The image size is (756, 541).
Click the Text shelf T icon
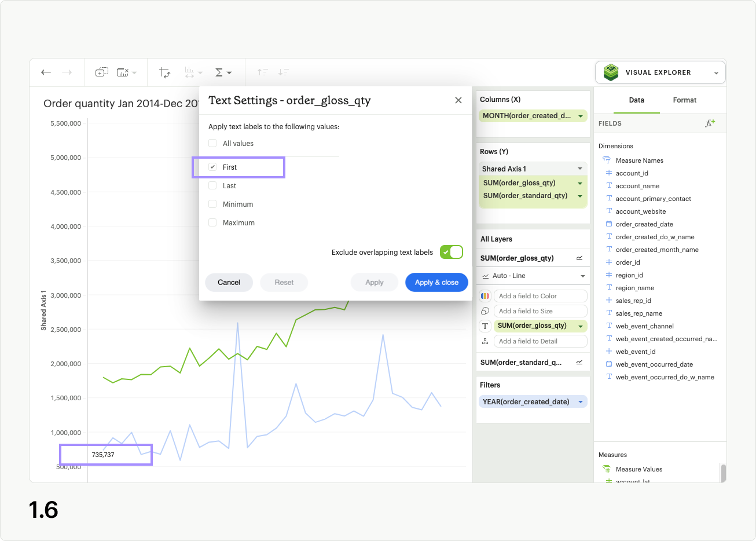[485, 326]
